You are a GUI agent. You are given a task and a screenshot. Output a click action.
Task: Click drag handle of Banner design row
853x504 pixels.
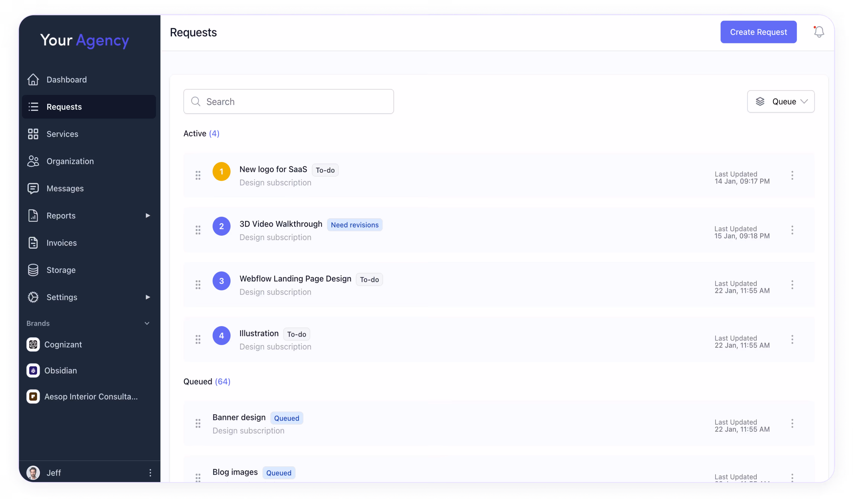tap(198, 423)
